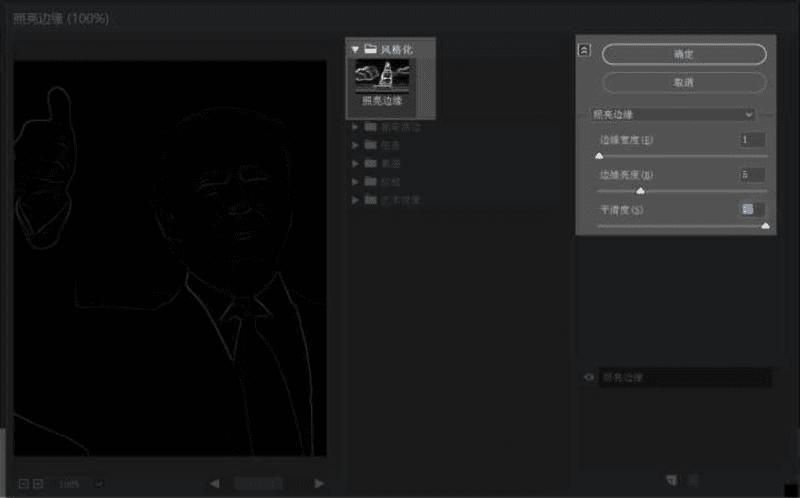Adjust the 边缘亮度 slider handle

point(640,191)
